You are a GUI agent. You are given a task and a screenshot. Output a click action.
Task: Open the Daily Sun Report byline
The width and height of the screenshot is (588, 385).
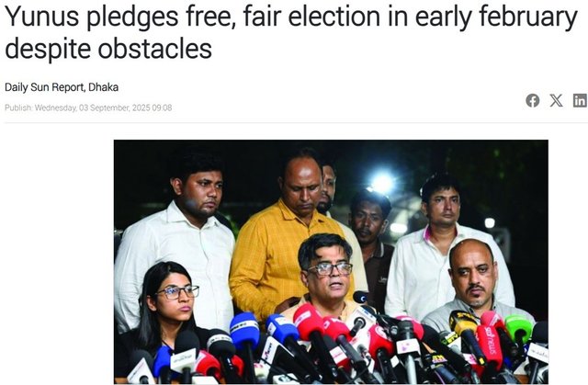pyautogui.click(x=62, y=87)
